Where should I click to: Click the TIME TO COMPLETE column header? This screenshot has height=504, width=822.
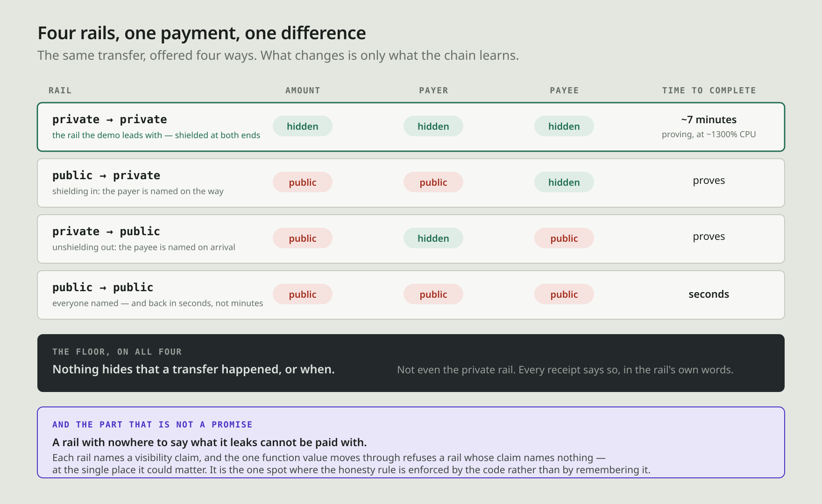pyautogui.click(x=709, y=91)
